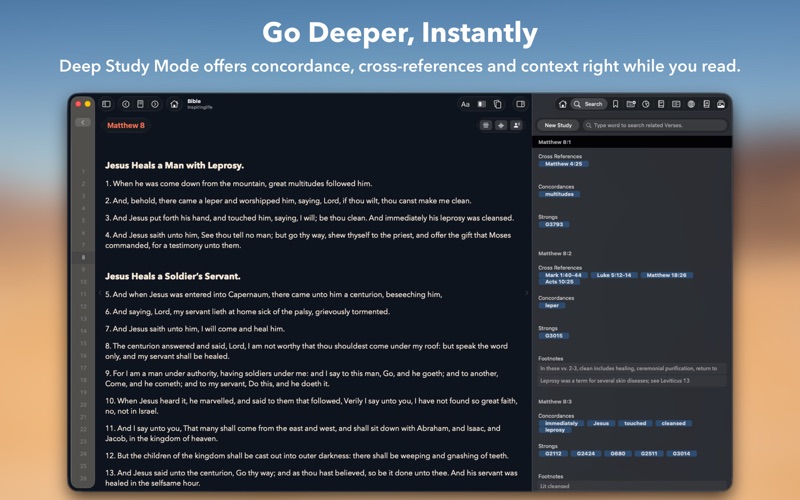Click the reading theme contrast icon
This screenshot has width=800, height=500.
pos(481,104)
